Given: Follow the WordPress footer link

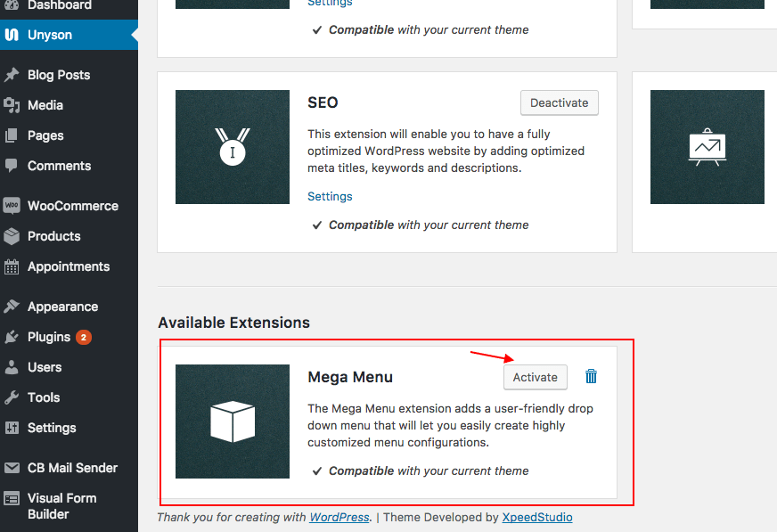Looking at the screenshot, I should pos(339,517).
